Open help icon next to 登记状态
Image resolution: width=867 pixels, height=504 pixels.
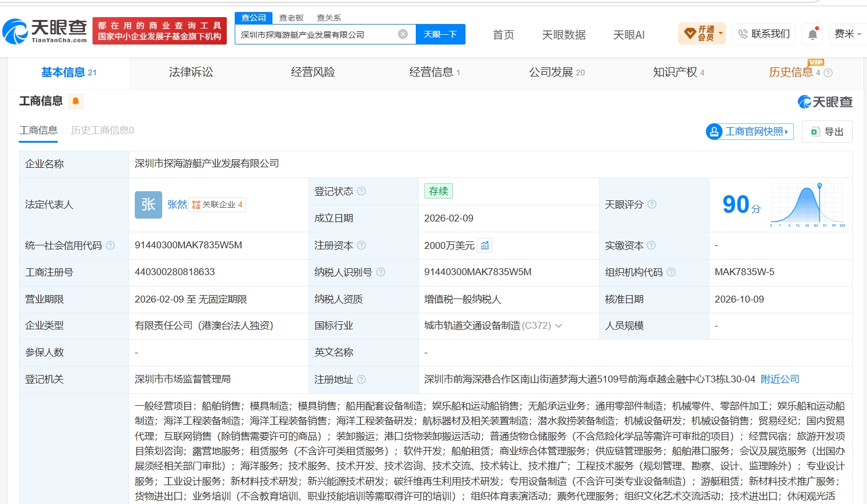pyautogui.click(x=362, y=191)
